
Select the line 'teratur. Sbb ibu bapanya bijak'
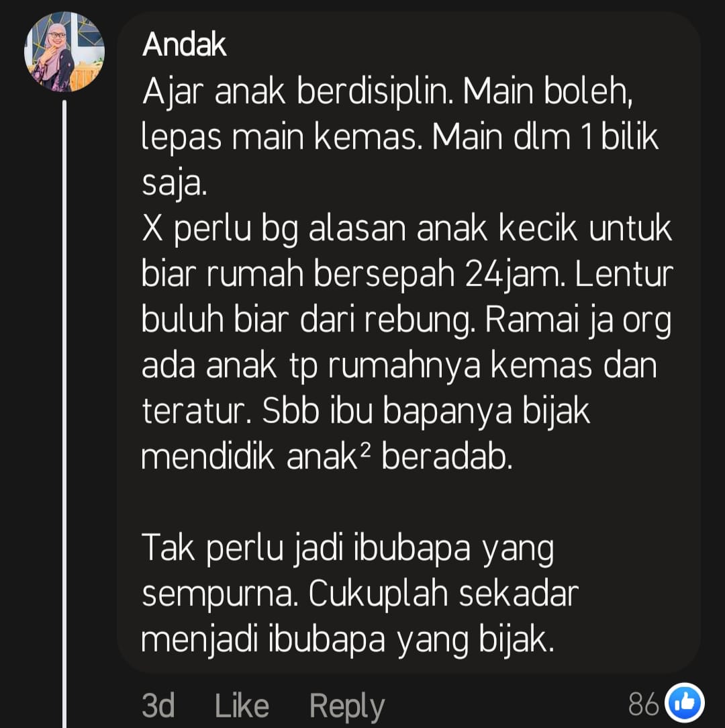(366, 413)
